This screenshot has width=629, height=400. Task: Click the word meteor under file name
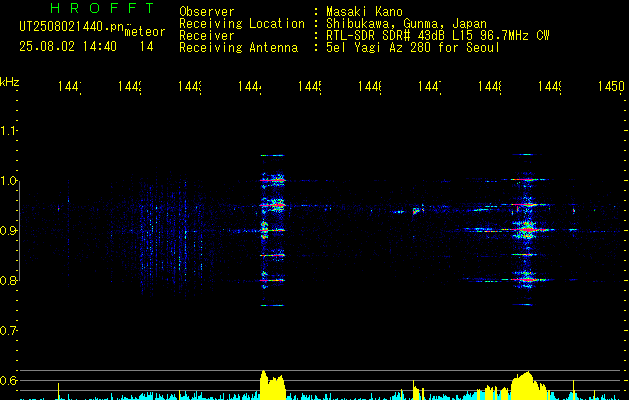tap(145, 32)
